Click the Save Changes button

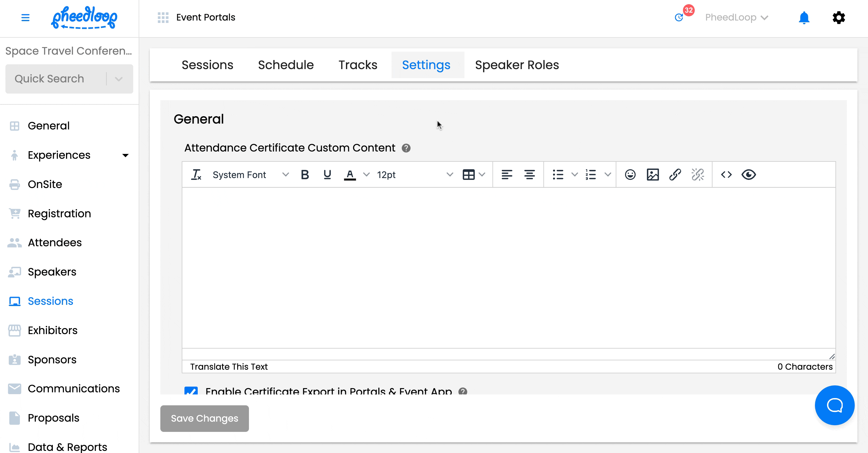coord(204,418)
